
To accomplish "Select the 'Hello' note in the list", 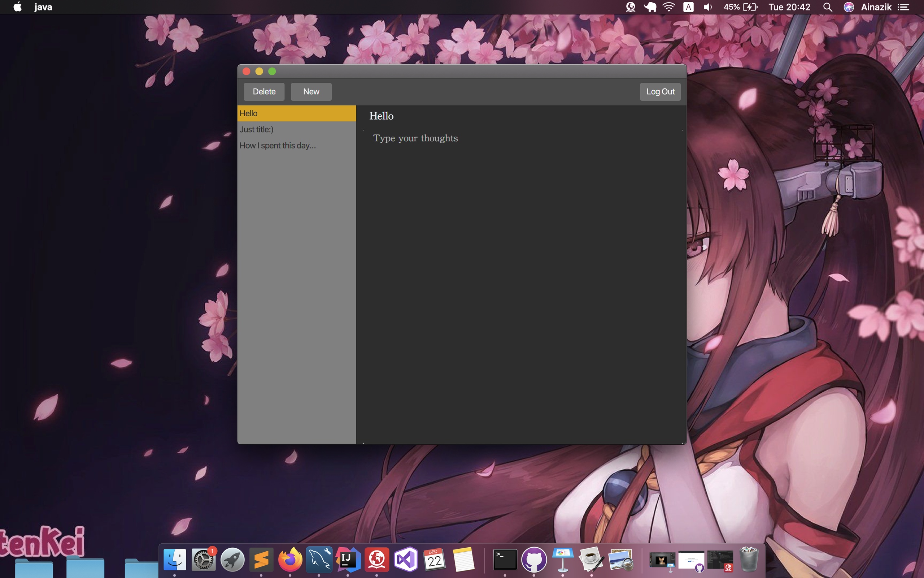I will [297, 113].
